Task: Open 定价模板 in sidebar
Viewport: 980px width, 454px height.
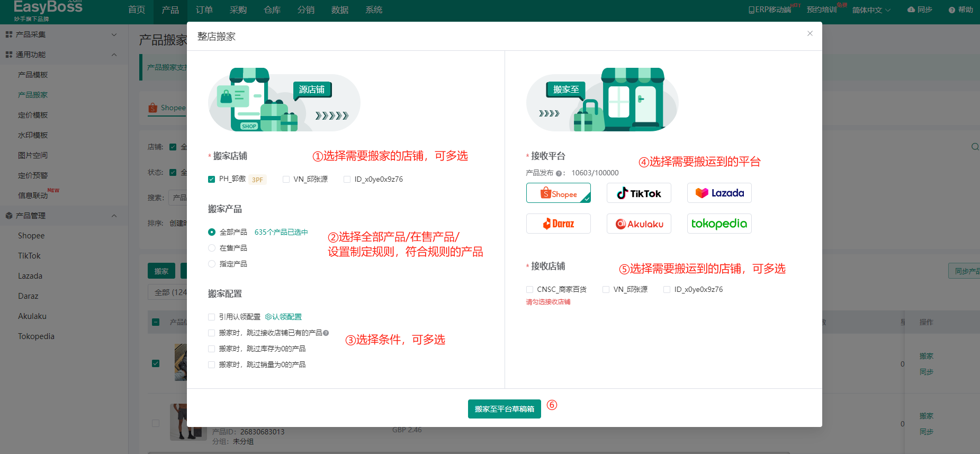Action: (x=33, y=115)
